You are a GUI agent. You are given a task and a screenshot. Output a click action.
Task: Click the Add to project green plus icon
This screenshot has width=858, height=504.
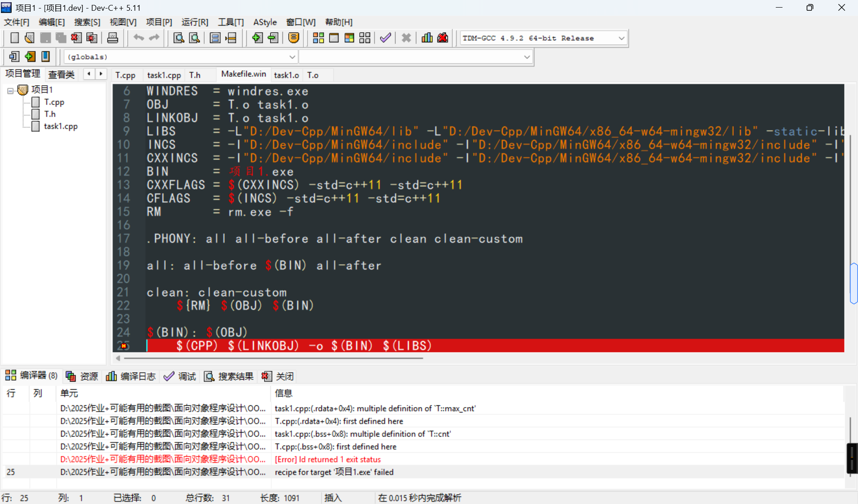click(x=257, y=38)
